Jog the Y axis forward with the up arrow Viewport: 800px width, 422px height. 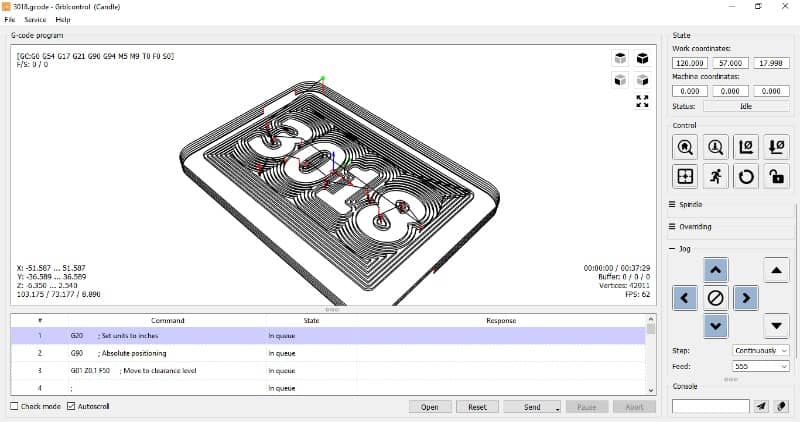point(715,269)
